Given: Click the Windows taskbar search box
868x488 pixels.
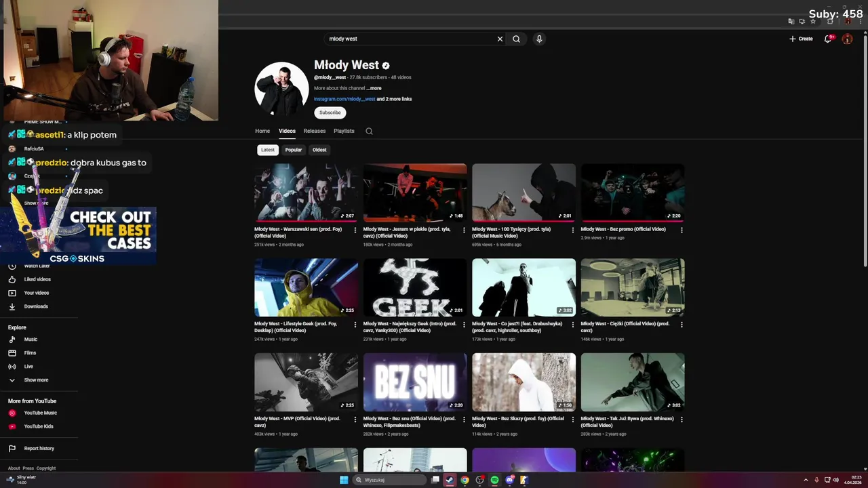Looking at the screenshot, I should click(x=389, y=480).
